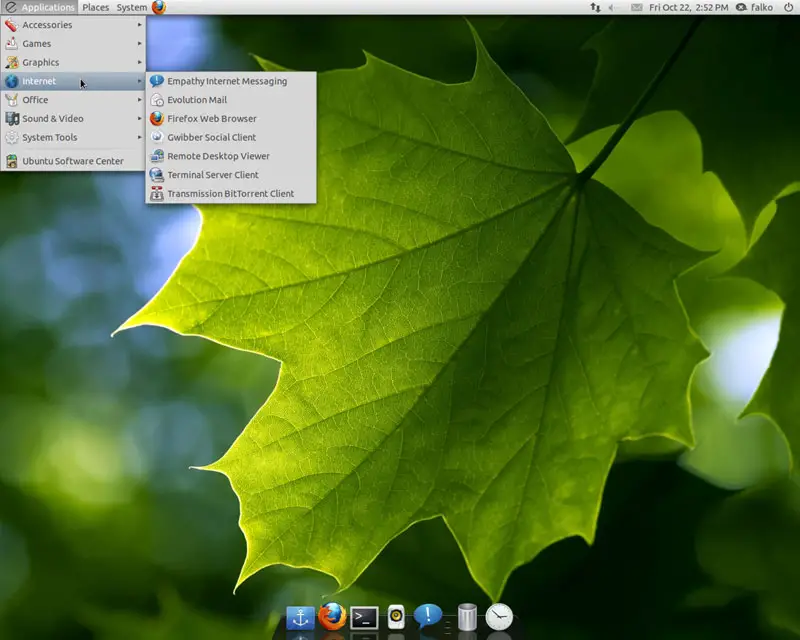Click the Empathy speech bubble icon
The image size is (800, 640).
(x=157, y=81)
